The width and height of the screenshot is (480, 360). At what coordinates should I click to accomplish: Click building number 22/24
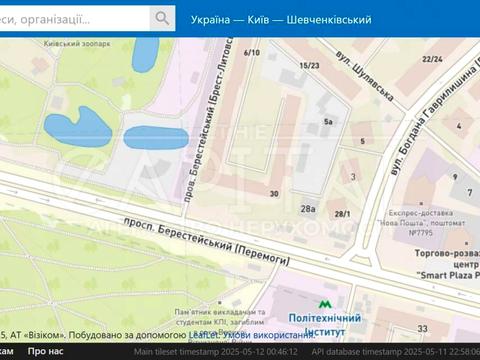(x=432, y=59)
